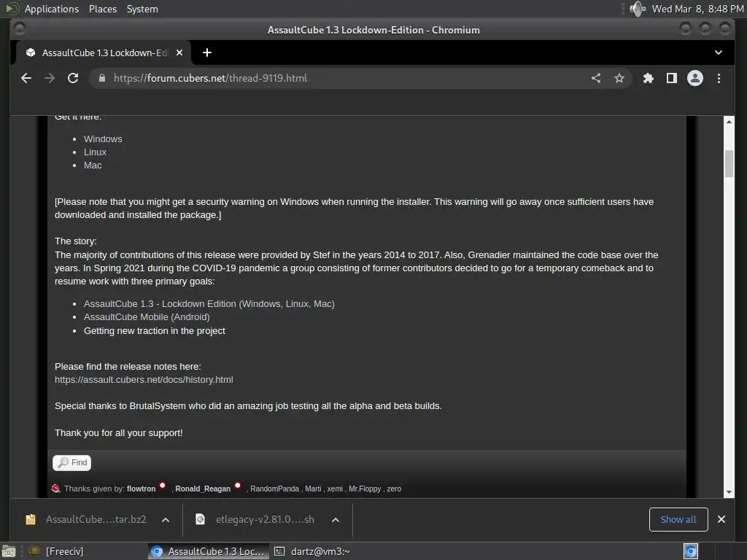Expand etlegacy download options chevron
This screenshot has height=560, width=747.
pos(336,520)
